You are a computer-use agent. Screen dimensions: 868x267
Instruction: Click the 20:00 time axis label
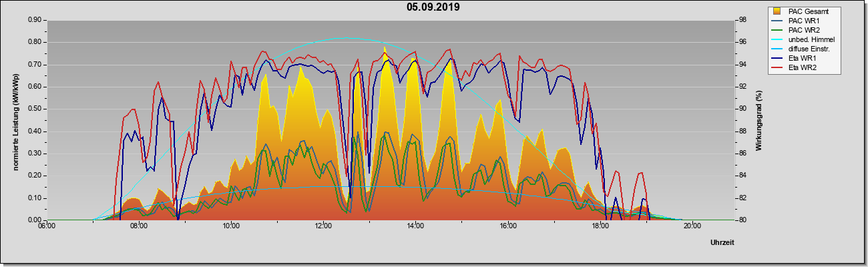[692, 225]
